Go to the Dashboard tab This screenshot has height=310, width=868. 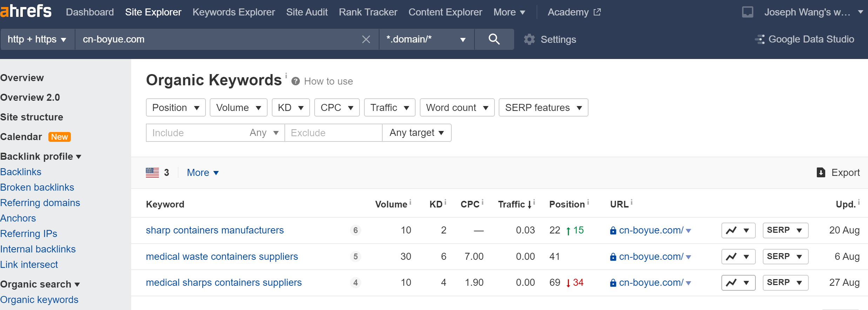coord(90,12)
